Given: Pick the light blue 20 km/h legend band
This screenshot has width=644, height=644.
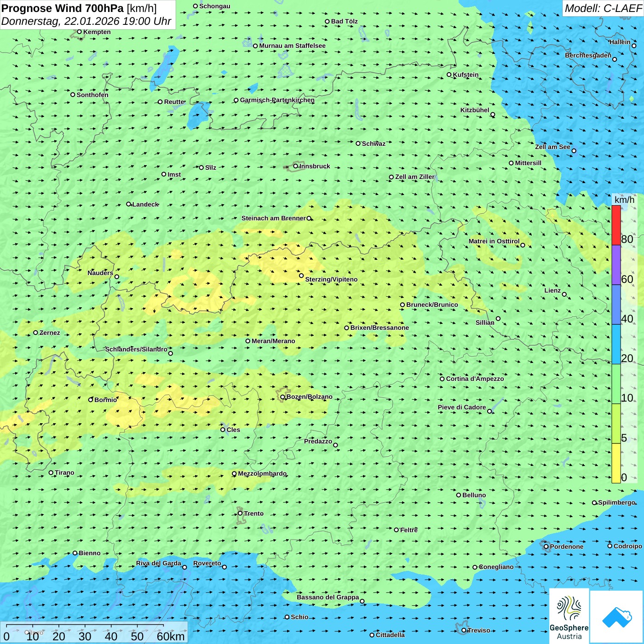Looking at the screenshot, I should (x=616, y=344).
